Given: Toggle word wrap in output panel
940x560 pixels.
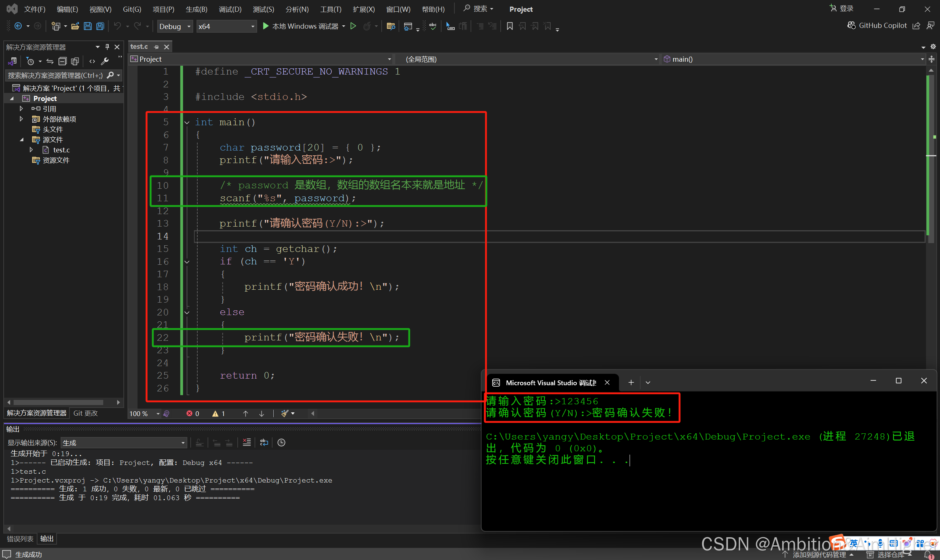Looking at the screenshot, I should 264,442.
